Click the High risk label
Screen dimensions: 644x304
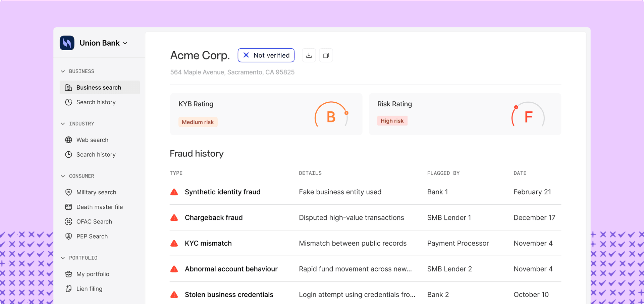pos(392,120)
